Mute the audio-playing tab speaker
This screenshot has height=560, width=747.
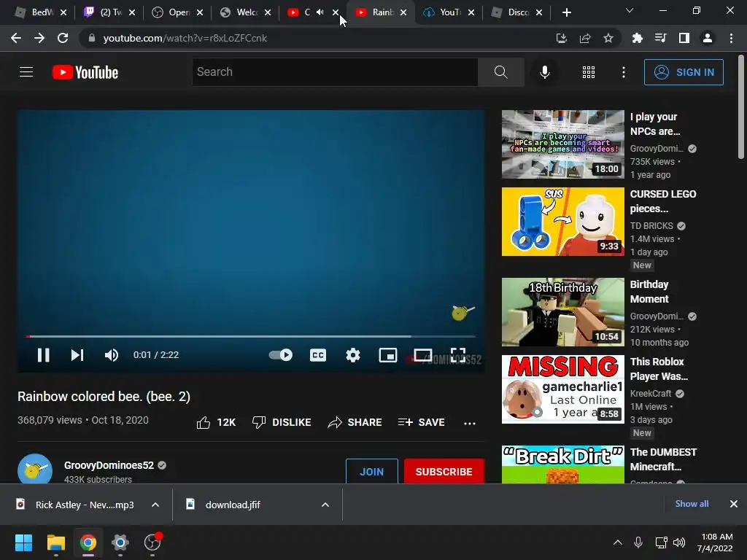point(320,12)
